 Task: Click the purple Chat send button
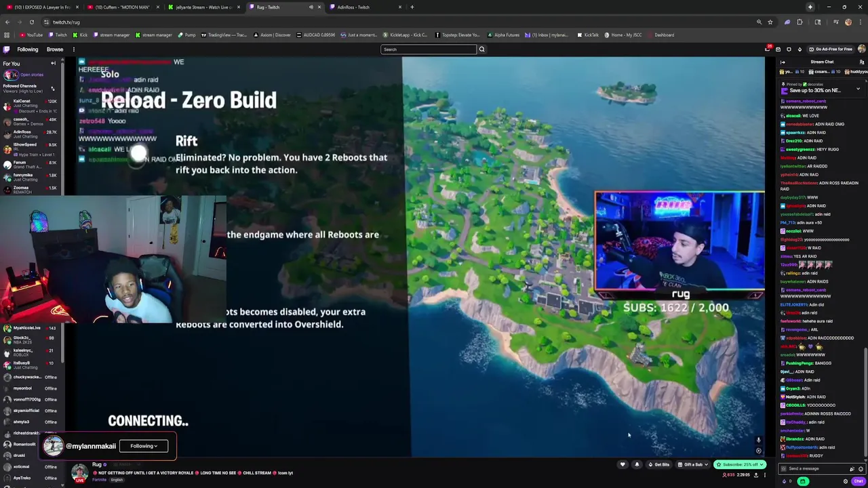[858, 481]
